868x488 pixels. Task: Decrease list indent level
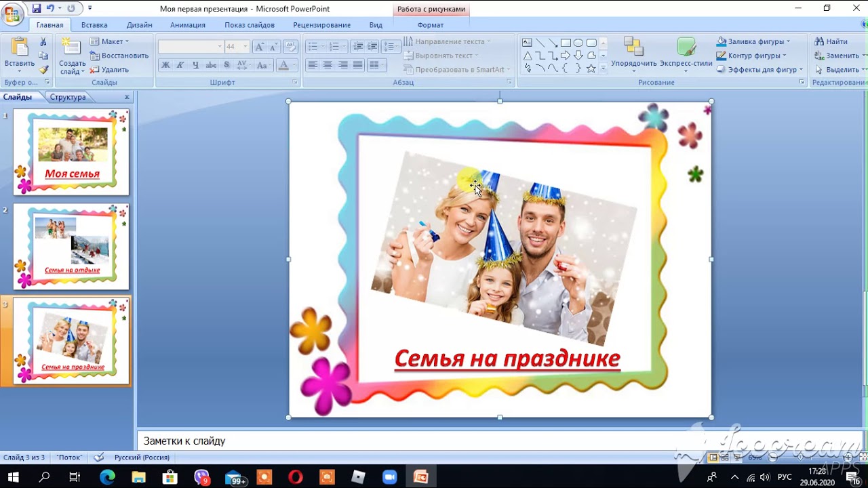tap(358, 47)
